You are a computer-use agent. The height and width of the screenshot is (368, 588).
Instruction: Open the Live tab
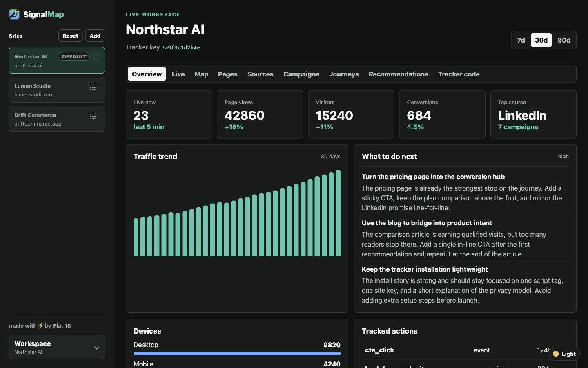[178, 74]
